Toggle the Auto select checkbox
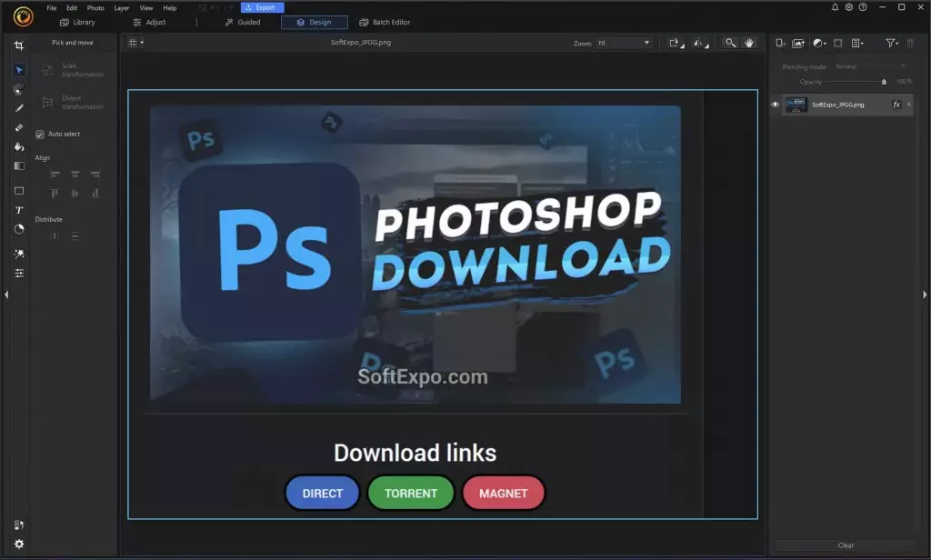 click(38, 134)
